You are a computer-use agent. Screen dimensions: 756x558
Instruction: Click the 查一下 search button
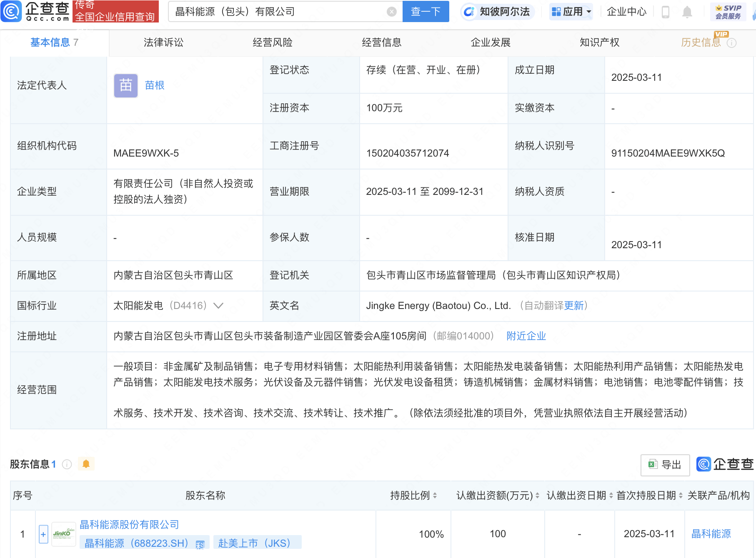tap(426, 12)
